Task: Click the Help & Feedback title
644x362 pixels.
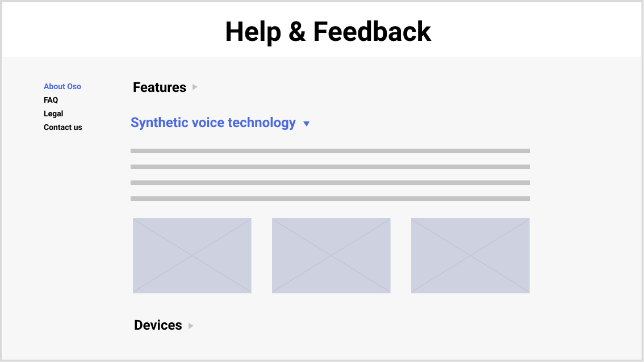Action: (328, 32)
